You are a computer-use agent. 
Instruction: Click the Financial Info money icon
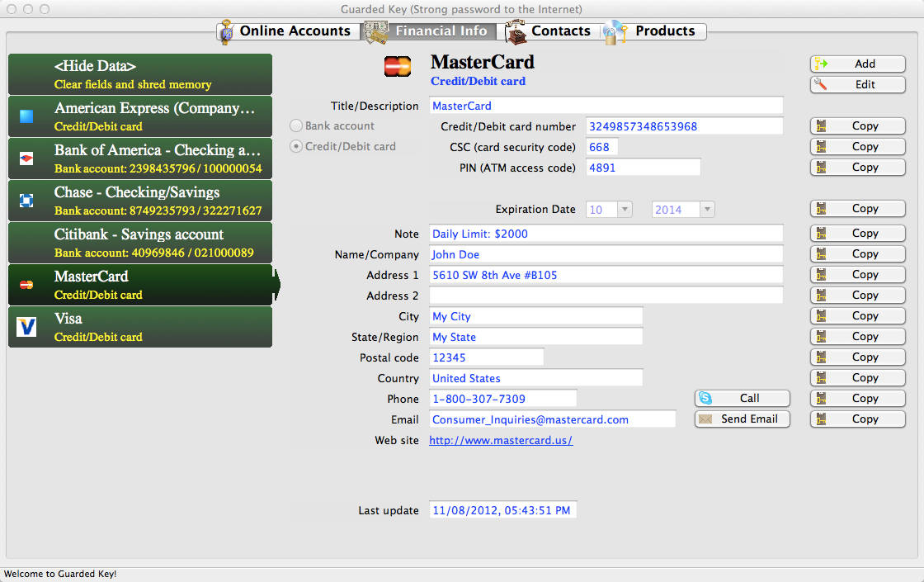[x=376, y=32]
